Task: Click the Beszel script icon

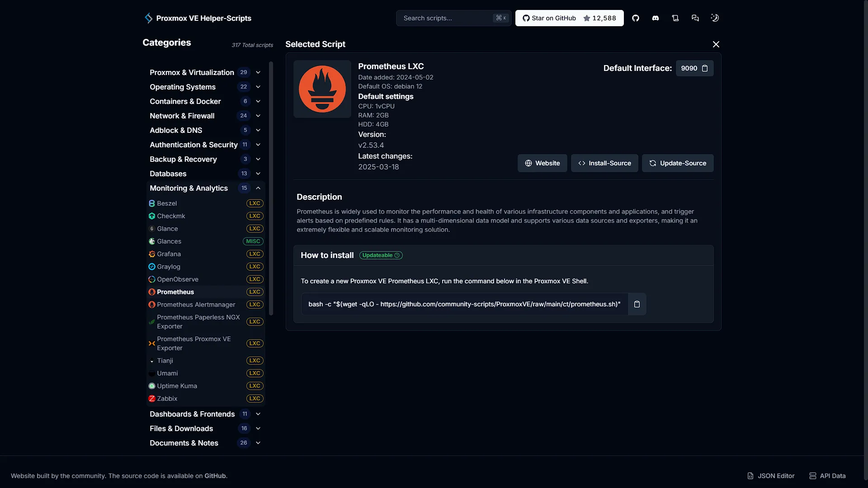Action: (x=152, y=203)
